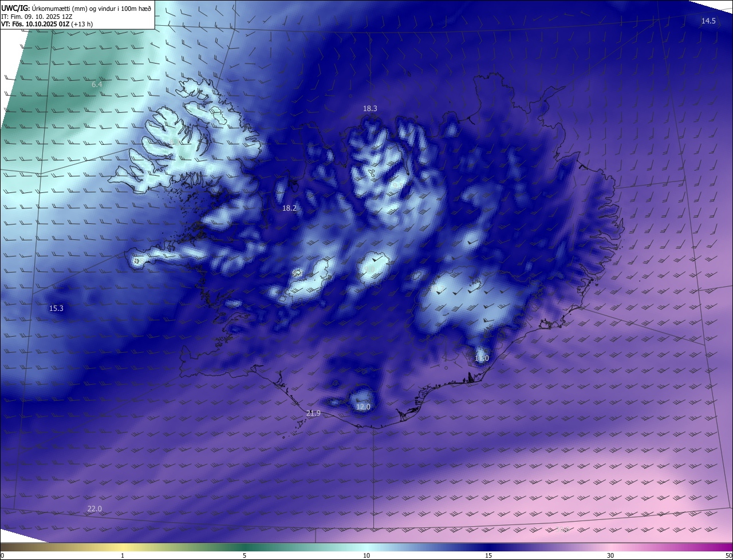The height and width of the screenshot is (560, 733).
Task: Click the color scale label 10
Action: [x=366, y=555]
